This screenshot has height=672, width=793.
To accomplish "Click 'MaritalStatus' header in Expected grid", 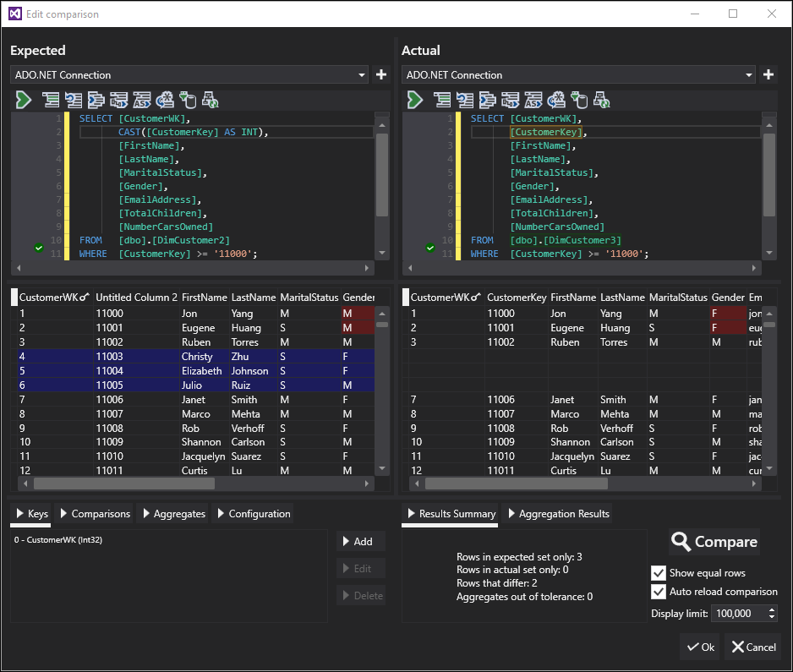I will tap(309, 298).
